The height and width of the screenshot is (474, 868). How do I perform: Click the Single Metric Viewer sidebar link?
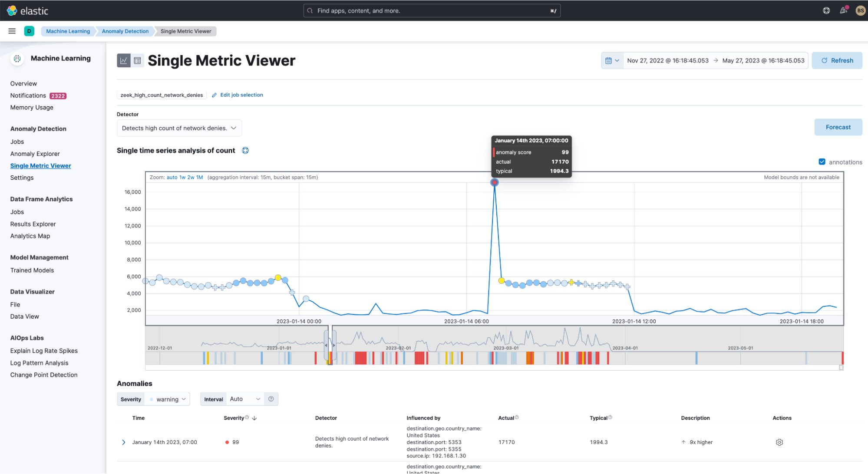click(x=41, y=166)
